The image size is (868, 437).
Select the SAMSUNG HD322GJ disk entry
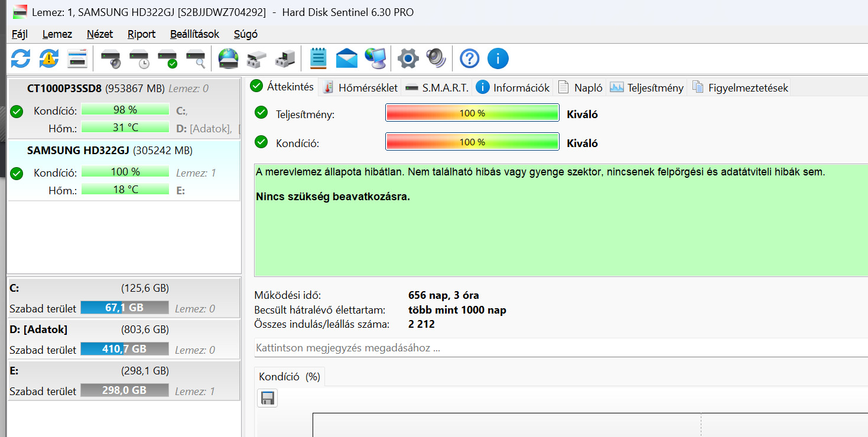click(x=124, y=171)
